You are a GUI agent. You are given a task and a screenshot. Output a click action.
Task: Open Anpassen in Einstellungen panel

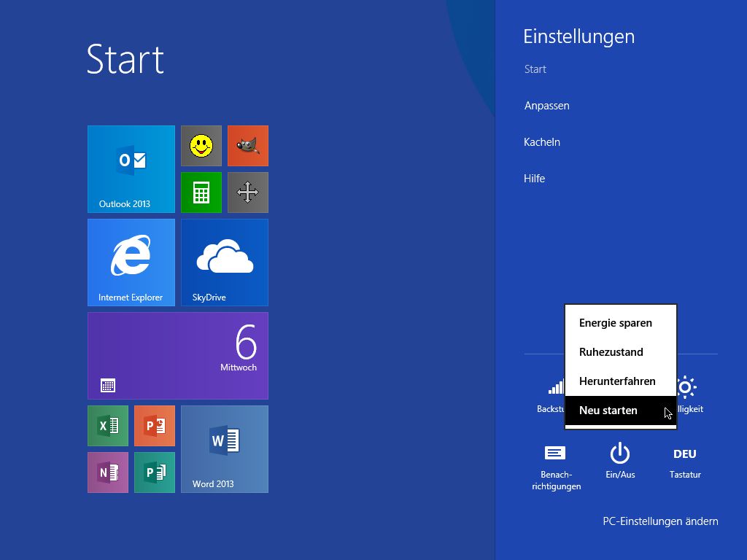546,106
